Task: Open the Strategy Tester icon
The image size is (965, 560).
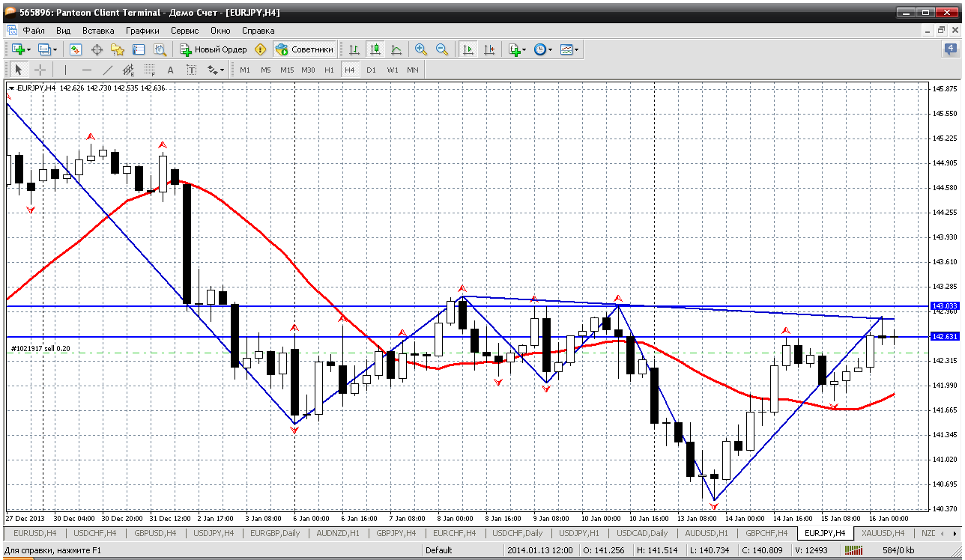Action: (160, 49)
